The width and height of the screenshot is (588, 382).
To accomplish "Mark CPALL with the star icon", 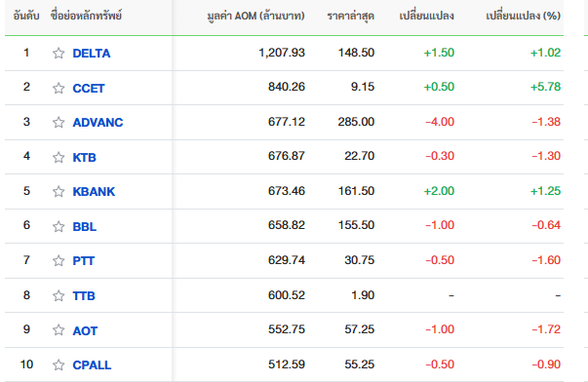I will [x=59, y=364].
